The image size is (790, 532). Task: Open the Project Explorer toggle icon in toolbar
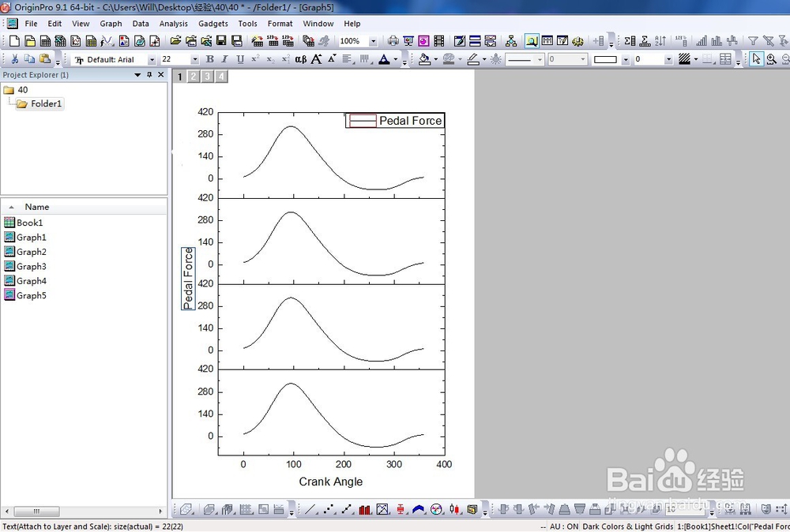531,41
